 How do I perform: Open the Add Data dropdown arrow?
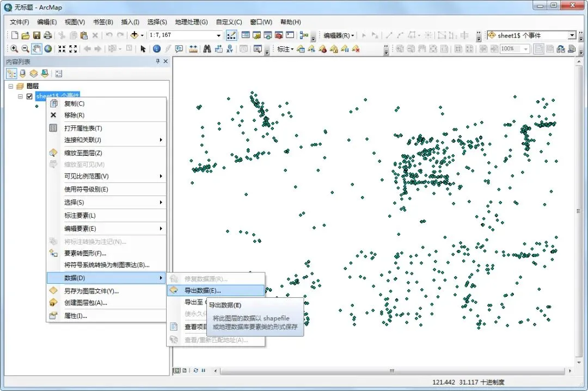[x=142, y=35]
